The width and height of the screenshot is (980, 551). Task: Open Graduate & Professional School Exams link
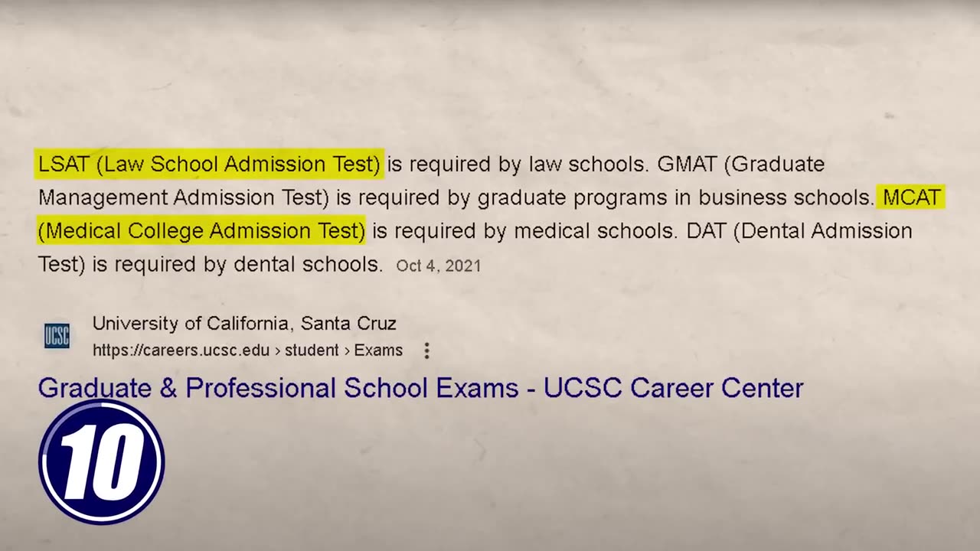tap(420, 388)
